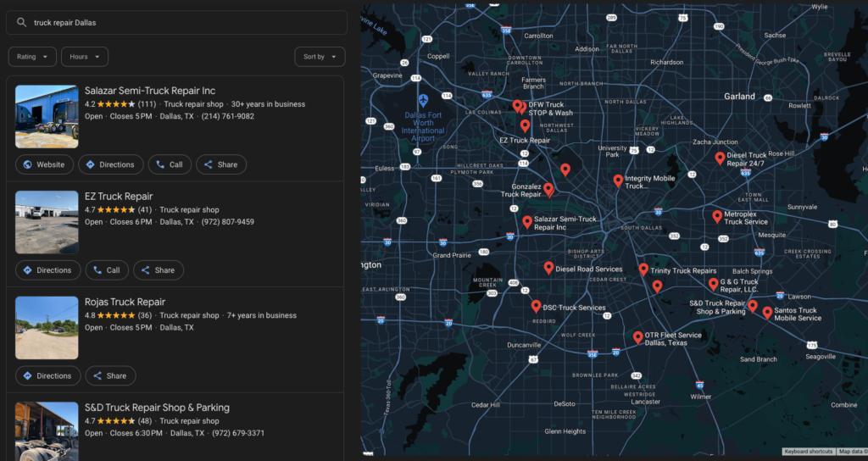This screenshot has width=868, height=461.
Task: Expand the Sort by dropdown
Action: coord(320,57)
